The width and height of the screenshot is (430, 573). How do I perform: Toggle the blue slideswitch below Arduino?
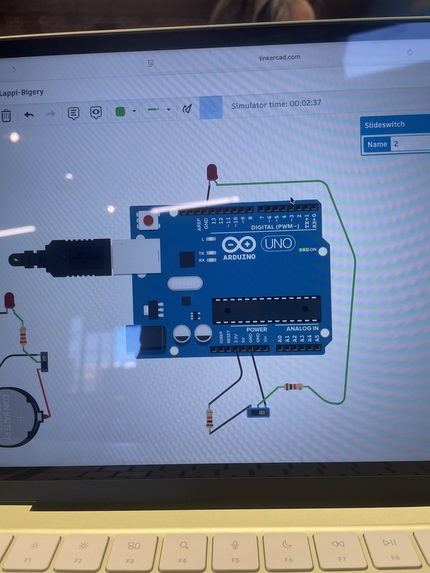click(x=259, y=412)
